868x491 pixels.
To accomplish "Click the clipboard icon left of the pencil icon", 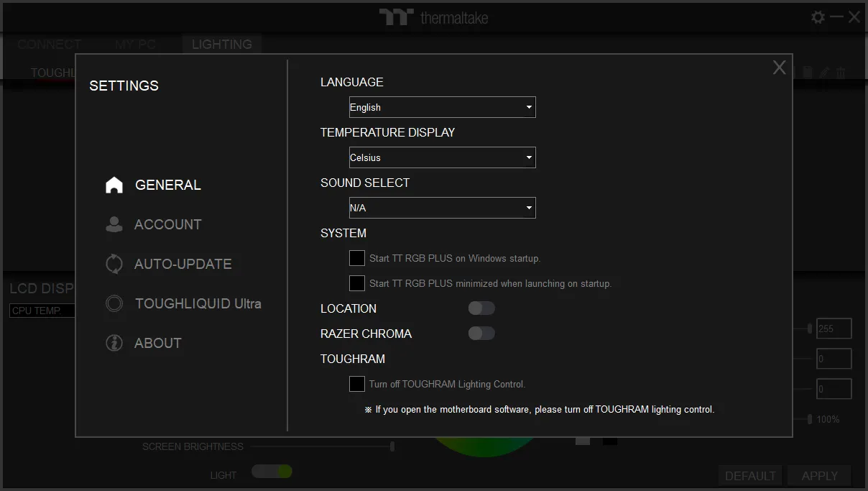I will [808, 72].
